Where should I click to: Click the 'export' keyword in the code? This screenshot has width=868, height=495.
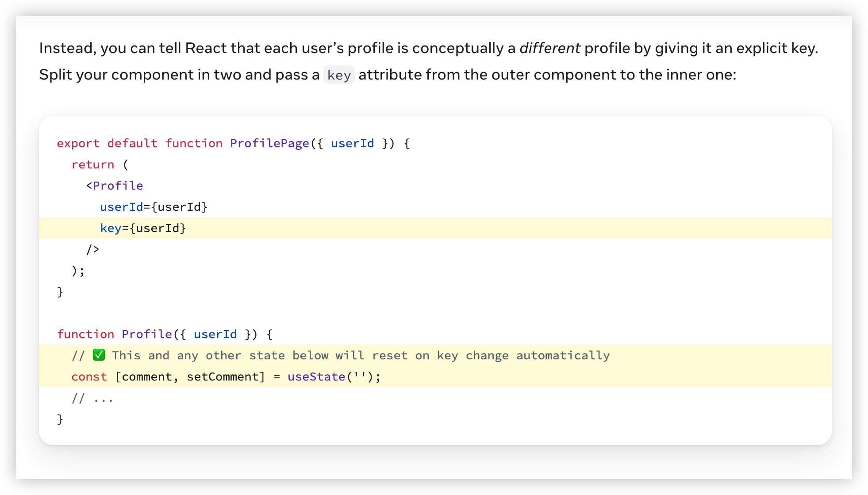78,143
